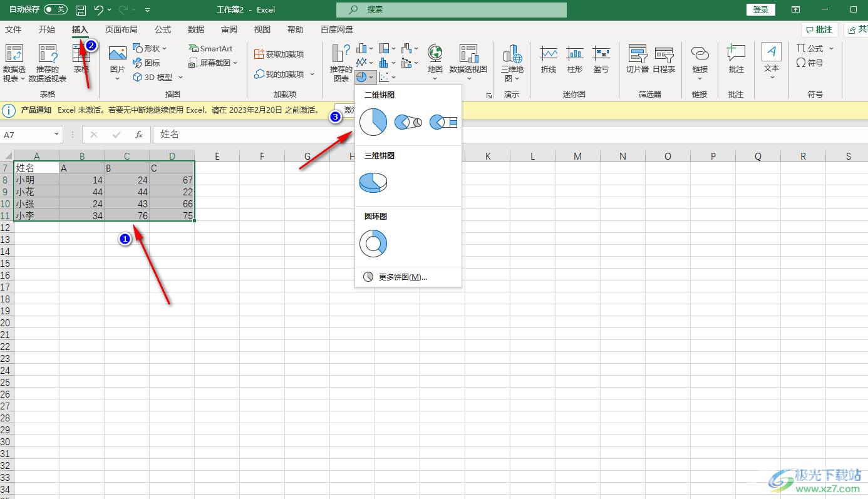
Task: Choose the Doughnut chart (圆环图)
Action: 373,244
